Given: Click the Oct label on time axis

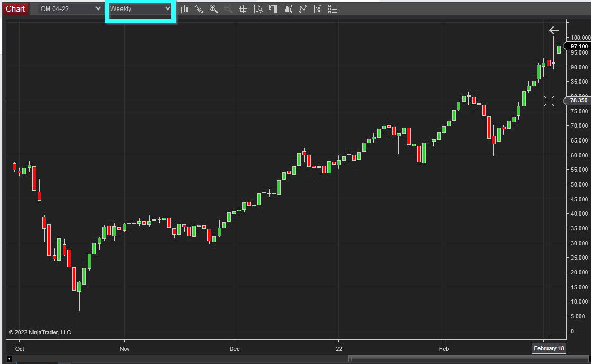Looking at the screenshot, I should (x=20, y=349).
